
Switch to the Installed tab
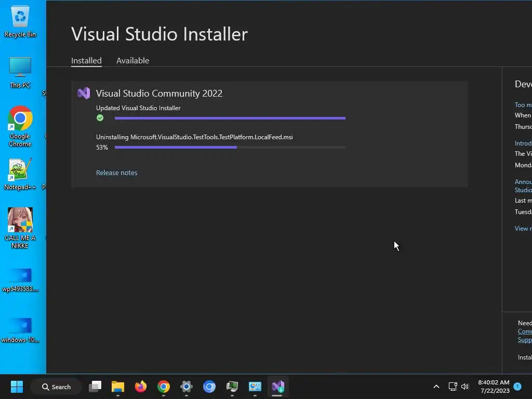tap(86, 60)
